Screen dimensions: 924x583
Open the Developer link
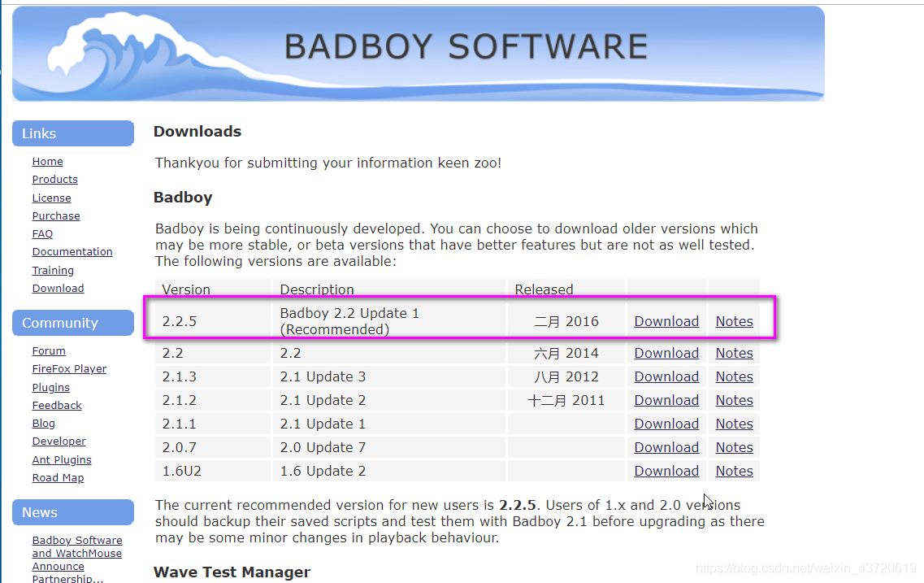click(59, 442)
